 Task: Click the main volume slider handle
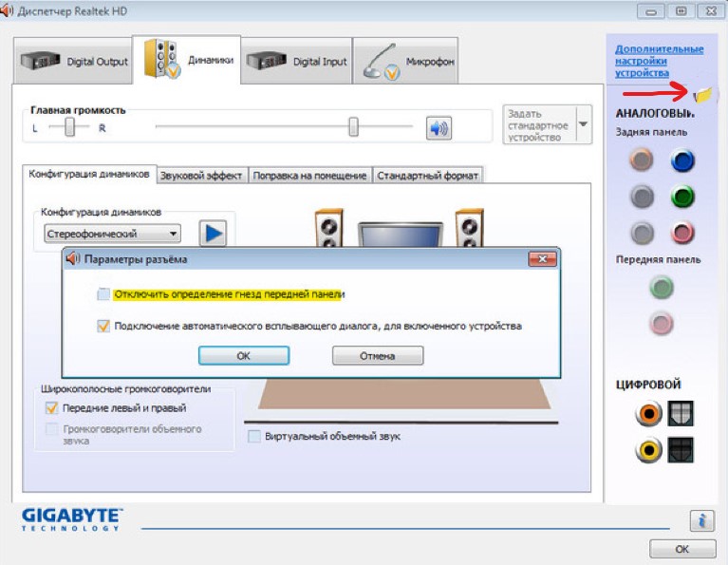coord(353,126)
